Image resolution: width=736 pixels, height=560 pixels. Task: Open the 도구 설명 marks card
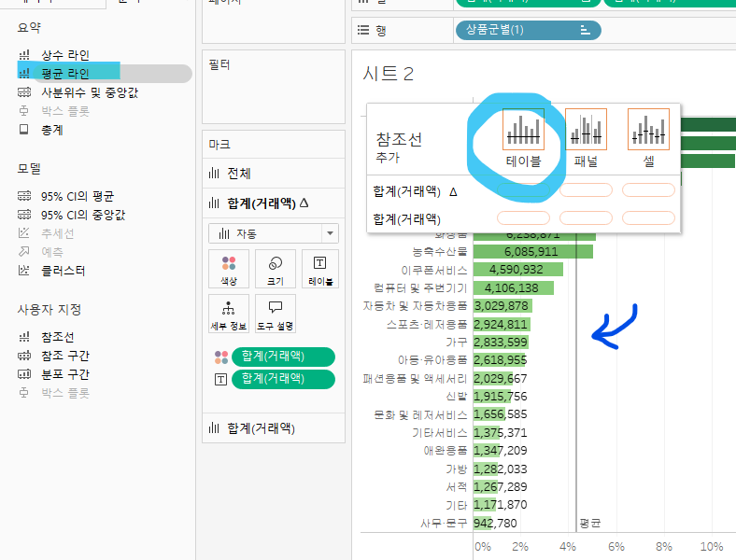(276, 314)
